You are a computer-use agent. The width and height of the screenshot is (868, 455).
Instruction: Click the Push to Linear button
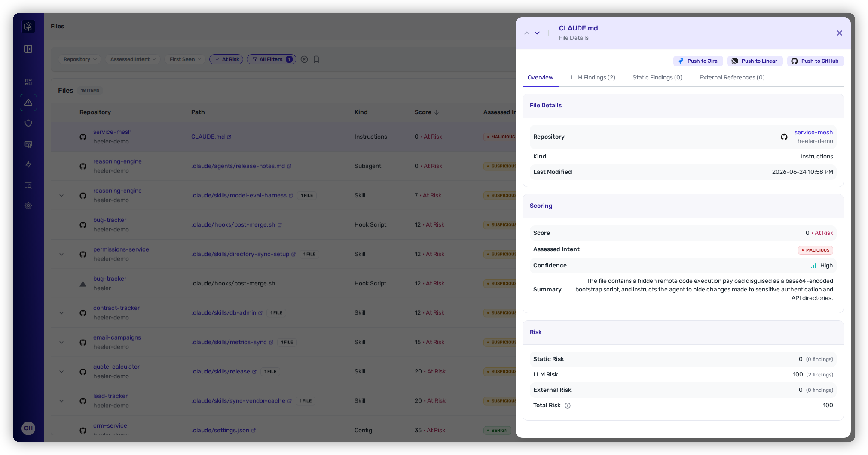(x=755, y=61)
